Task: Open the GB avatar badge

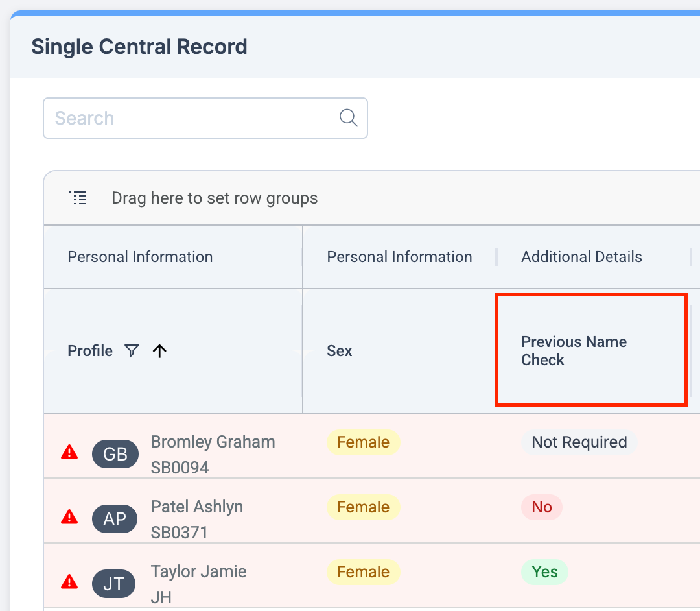Action: pyautogui.click(x=115, y=454)
